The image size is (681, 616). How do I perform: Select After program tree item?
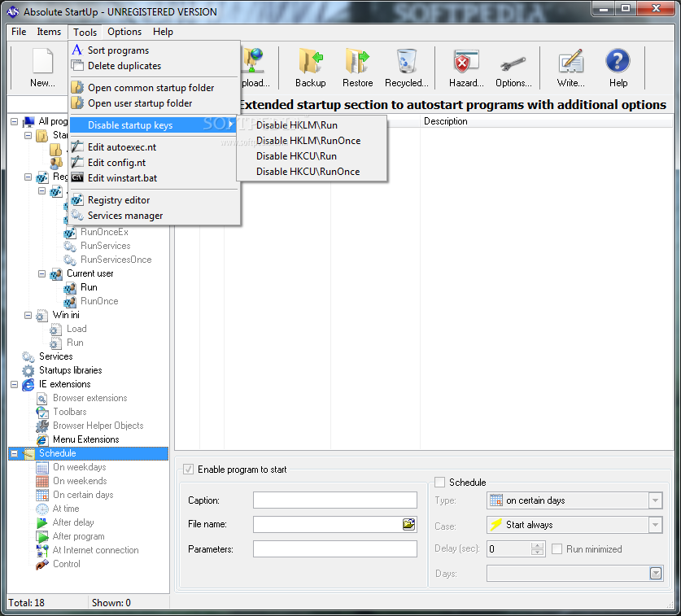point(79,536)
